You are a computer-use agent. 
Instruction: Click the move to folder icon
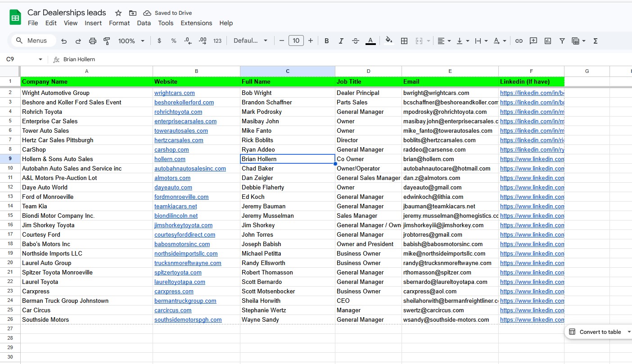click(132, 13)
